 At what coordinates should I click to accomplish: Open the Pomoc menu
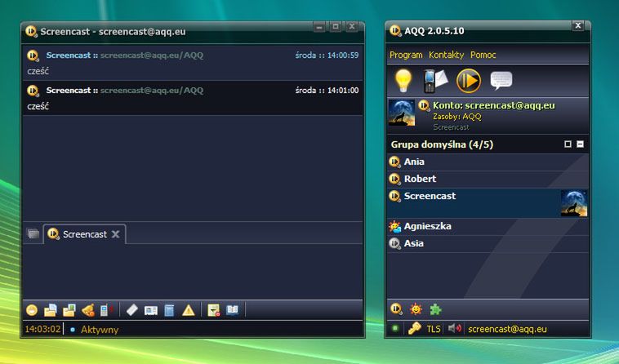pos(483,55)
